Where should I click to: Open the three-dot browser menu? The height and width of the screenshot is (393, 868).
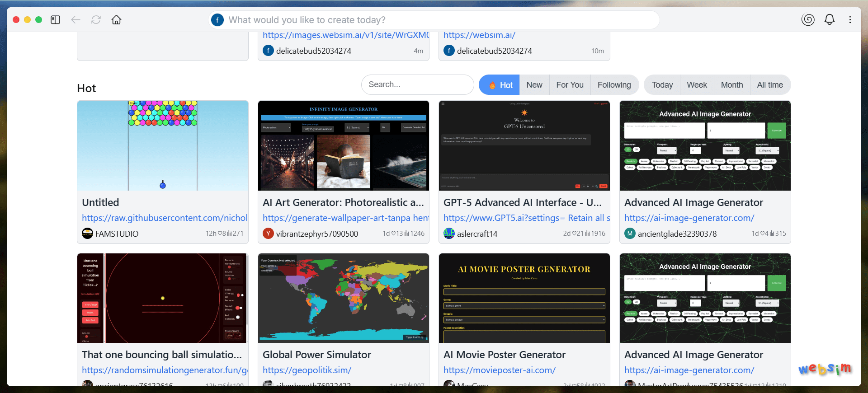coord(850,20)
